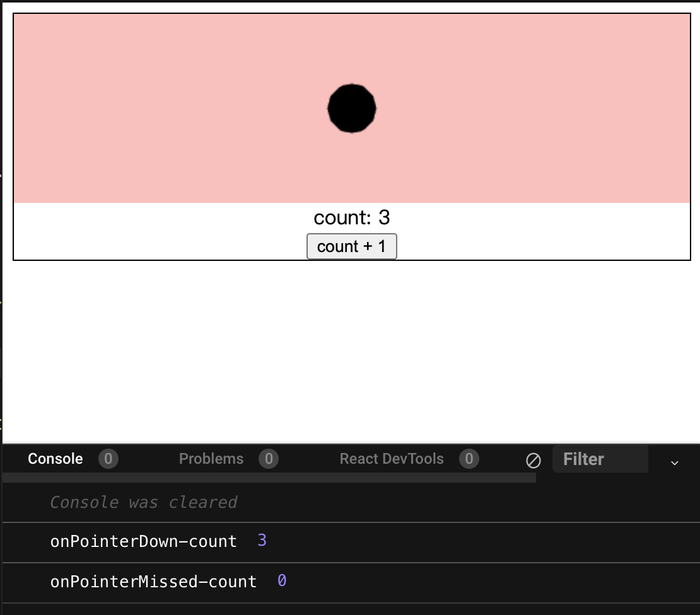This screenshot has height=615, width=700.
Task: Select the 'count: 3' text
Action: [x=352, y=217]
